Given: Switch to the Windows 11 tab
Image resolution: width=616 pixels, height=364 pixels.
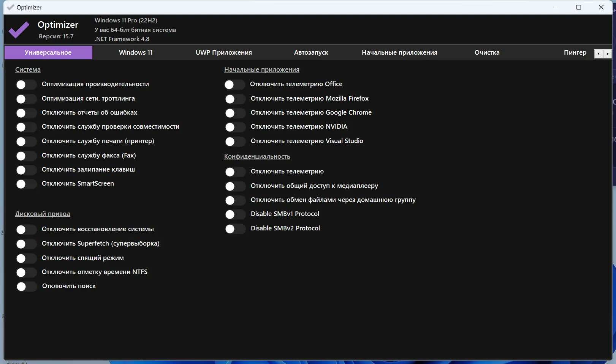Looking at the screenshot, I should coord(136,52).
